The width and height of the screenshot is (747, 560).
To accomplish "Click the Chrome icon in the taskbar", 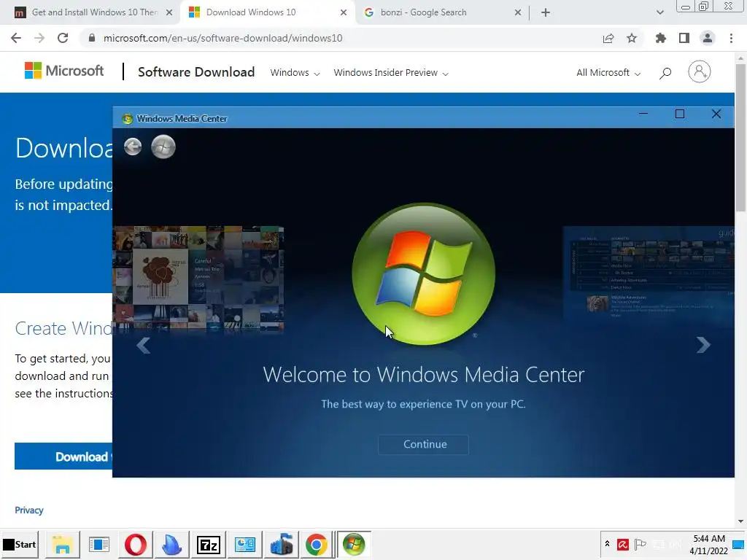I will coord(317,544).
